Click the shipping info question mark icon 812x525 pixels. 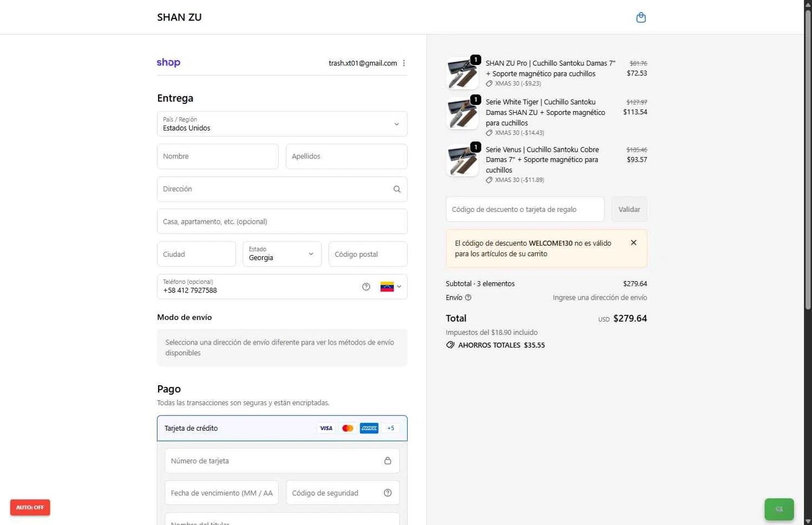468,297
